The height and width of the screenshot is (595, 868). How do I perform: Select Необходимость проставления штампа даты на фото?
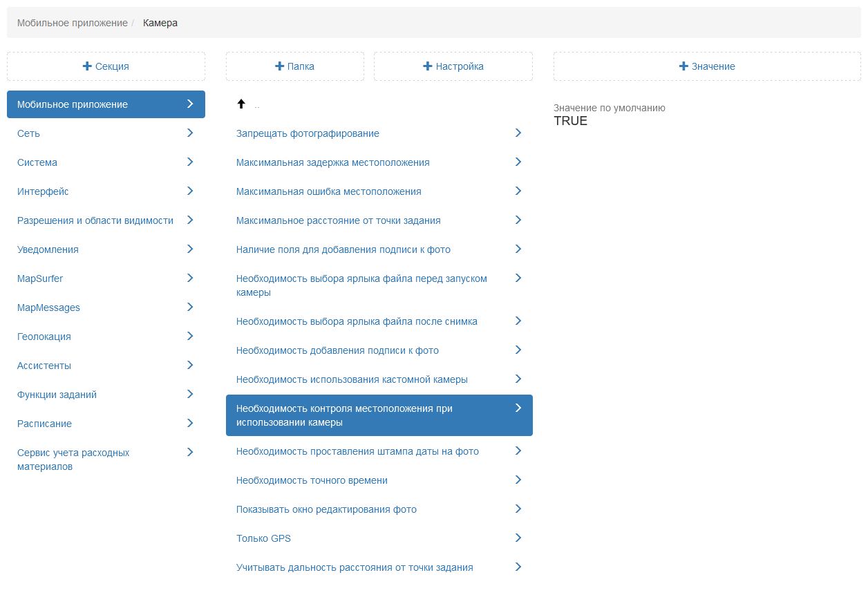point(379,451)
